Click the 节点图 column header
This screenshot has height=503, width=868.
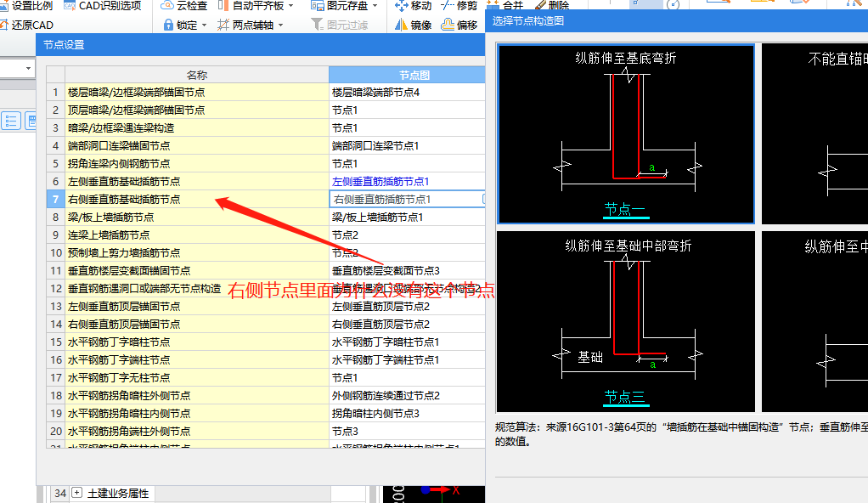(x=407, y=75)
